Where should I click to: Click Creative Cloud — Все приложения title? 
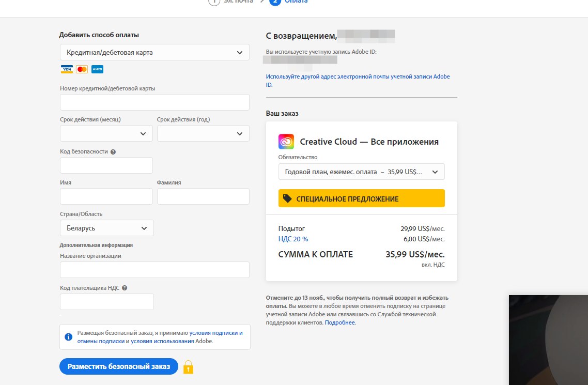coord(369,142)
